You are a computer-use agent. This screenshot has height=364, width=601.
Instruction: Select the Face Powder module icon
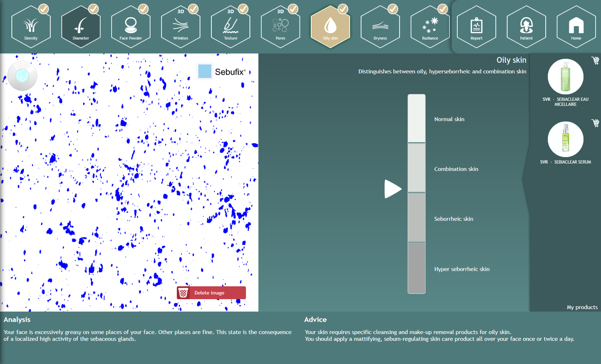tap(131, 27)
